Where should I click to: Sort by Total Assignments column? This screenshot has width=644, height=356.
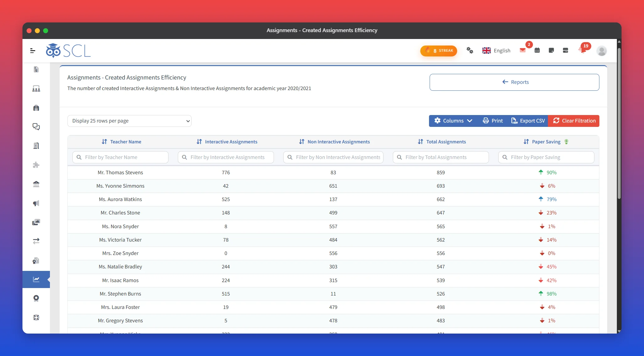[x=442, y=142]
